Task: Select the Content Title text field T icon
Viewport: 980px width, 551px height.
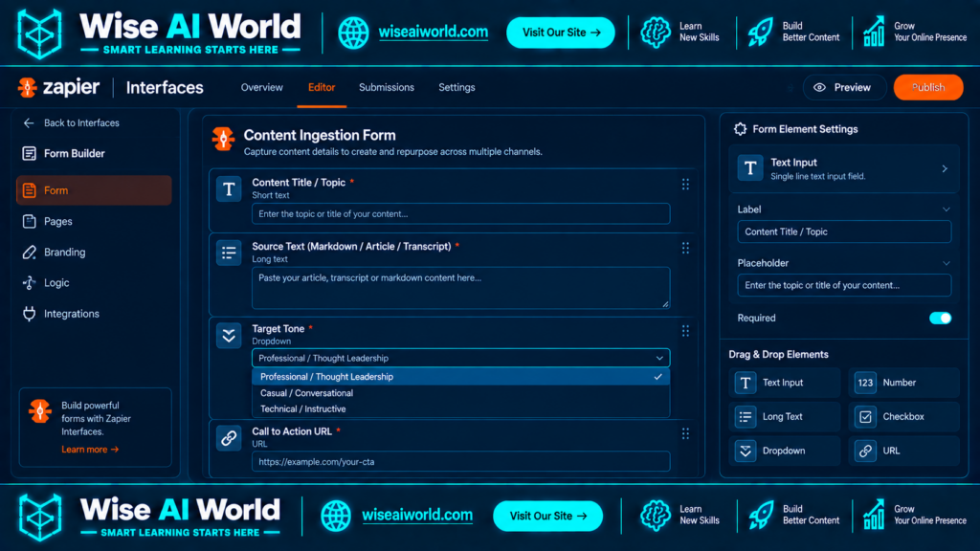Action: (x=229, y=189)
